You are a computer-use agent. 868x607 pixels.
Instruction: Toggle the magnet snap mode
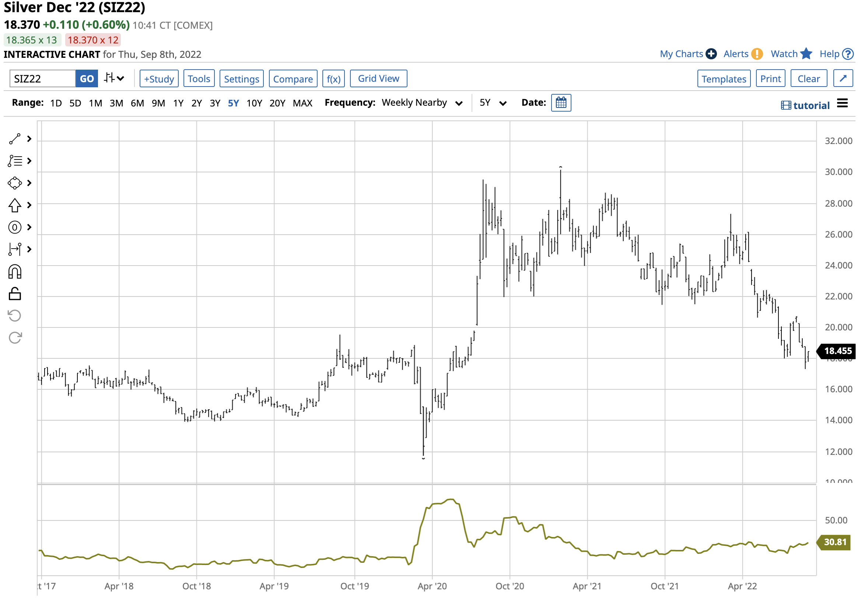tap(14, 272)
